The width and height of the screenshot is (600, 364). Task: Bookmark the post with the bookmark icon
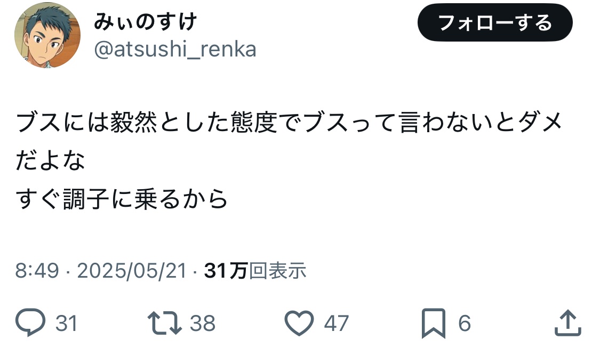tap(433, 323)
